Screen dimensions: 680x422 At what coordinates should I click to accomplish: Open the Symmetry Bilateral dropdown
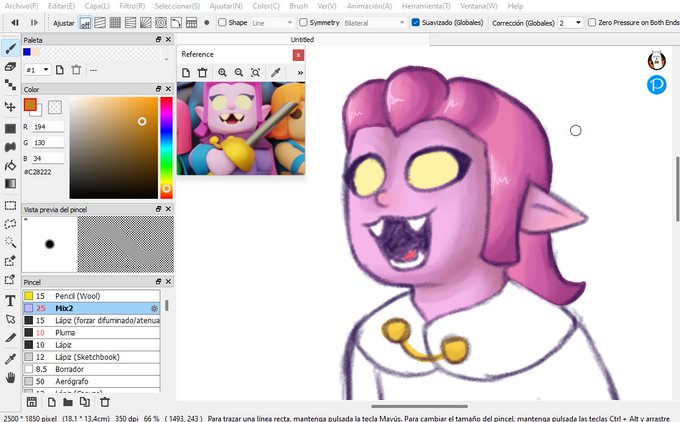click(x=374, y=23)
